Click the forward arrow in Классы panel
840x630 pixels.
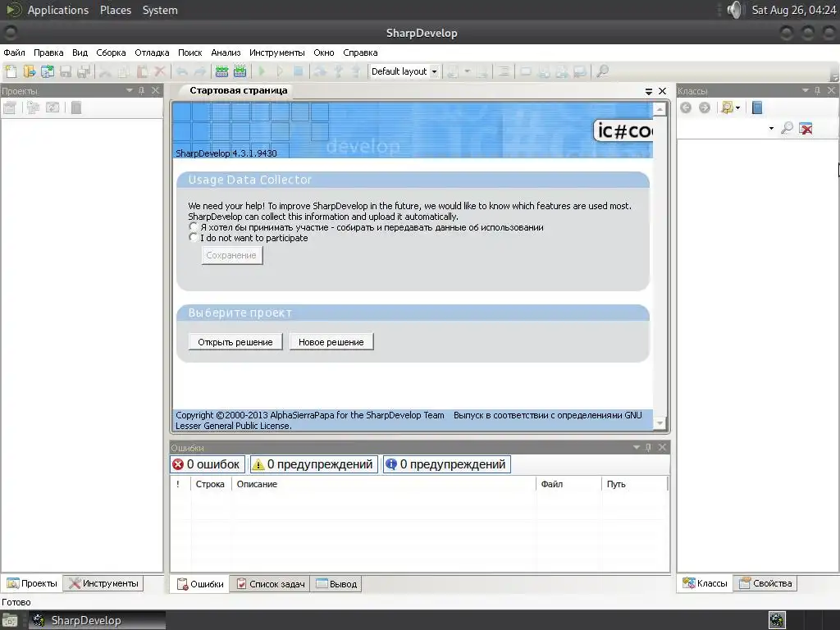pos(705,107)
